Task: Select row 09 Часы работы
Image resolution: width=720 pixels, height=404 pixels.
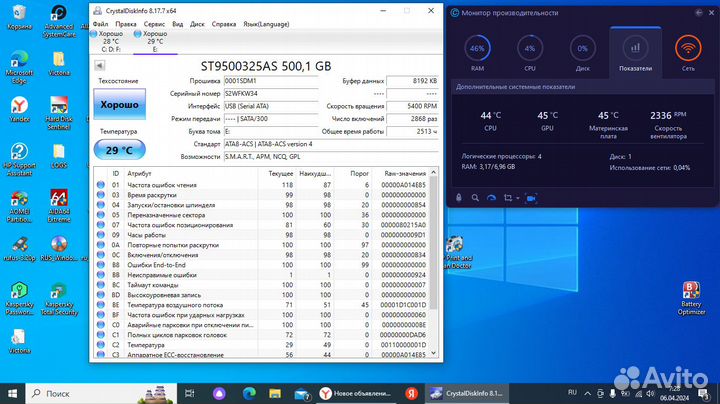Action: (x=262, y=235)
